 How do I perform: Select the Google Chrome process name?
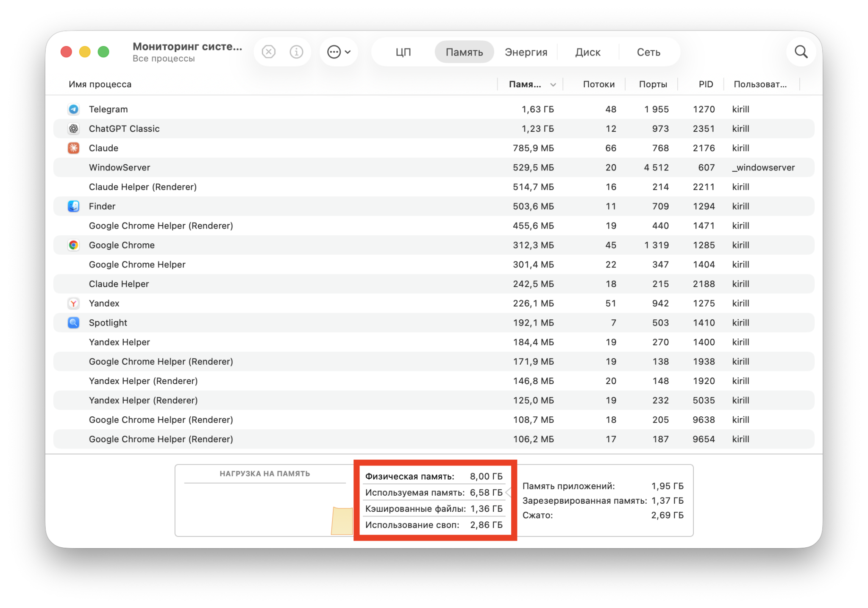coord(122,245)
